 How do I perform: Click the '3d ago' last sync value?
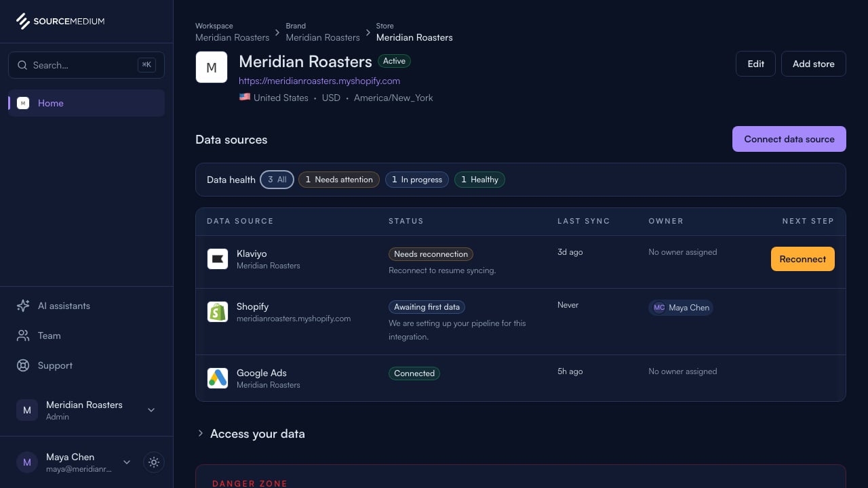570,252
